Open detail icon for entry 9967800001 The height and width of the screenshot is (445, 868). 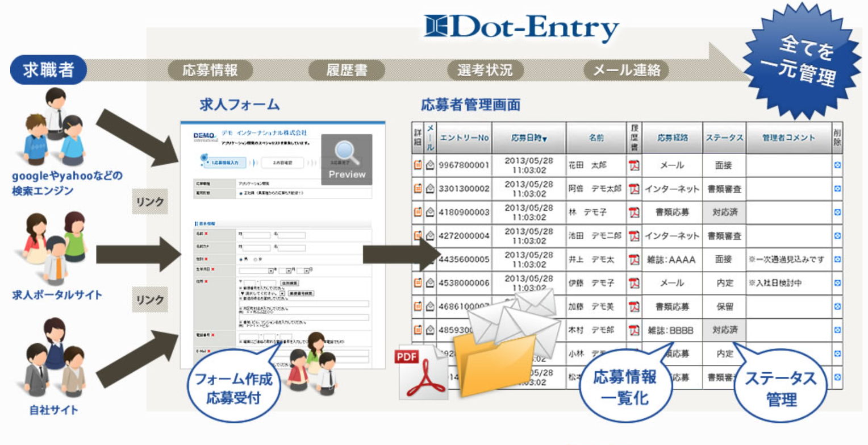[x=418, y=165]
